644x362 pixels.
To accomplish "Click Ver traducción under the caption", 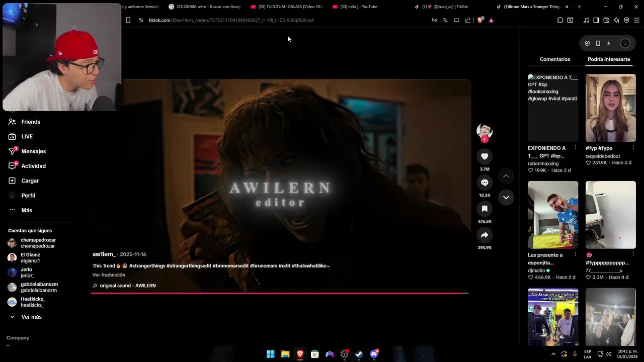I will (109, 275).
